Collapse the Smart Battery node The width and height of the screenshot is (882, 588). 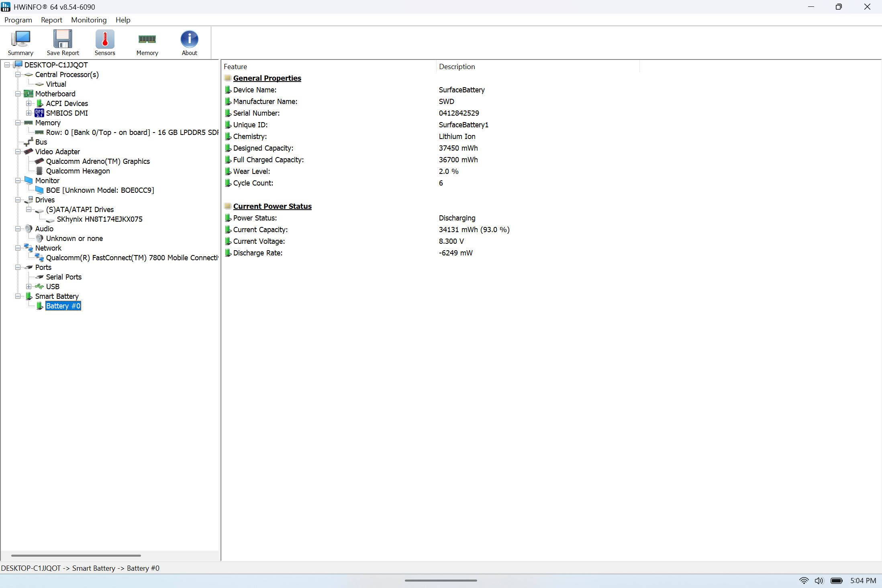(x=18, y=296)
